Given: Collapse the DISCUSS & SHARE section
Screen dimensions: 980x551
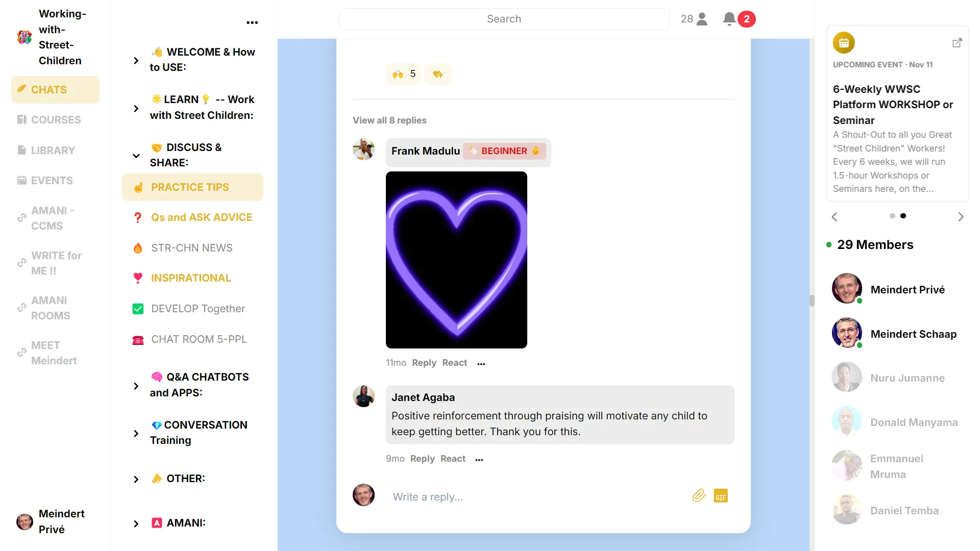Looking at the screenshot, I should pos(136,156).
